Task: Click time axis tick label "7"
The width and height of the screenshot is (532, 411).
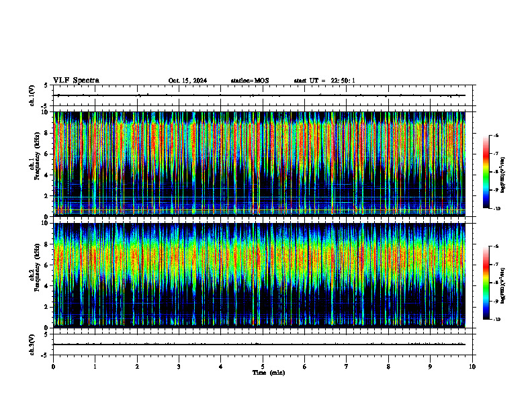Action: (347, 367)
